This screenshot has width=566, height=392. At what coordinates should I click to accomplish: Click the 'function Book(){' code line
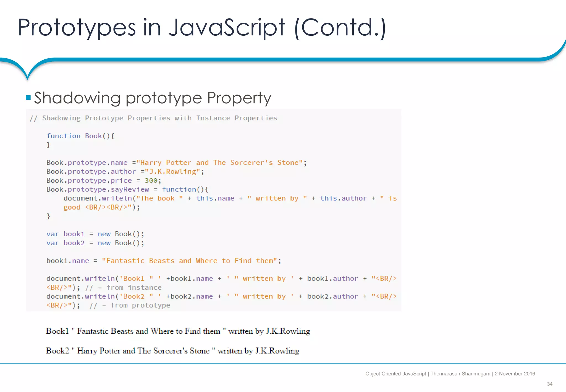coord(80,136)
